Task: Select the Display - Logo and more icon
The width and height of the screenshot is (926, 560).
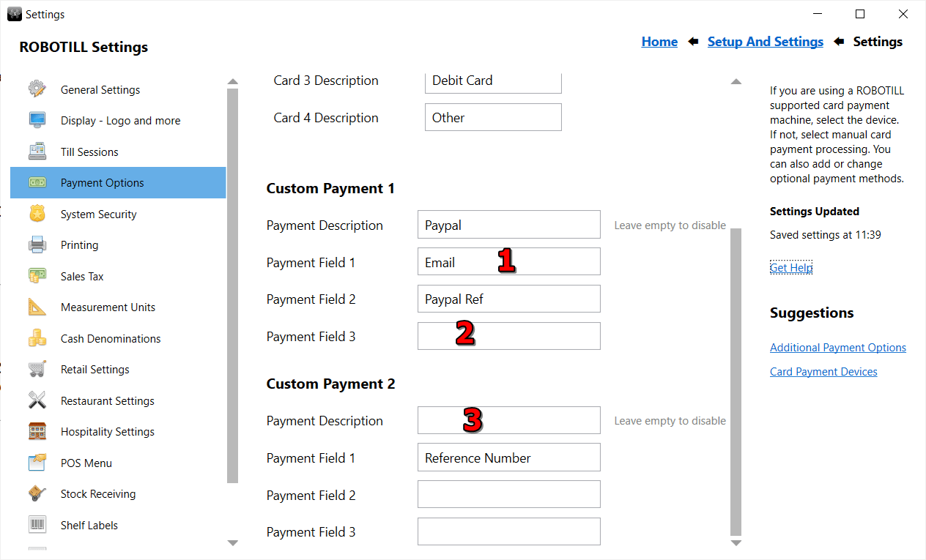Action: pos(37,120)
